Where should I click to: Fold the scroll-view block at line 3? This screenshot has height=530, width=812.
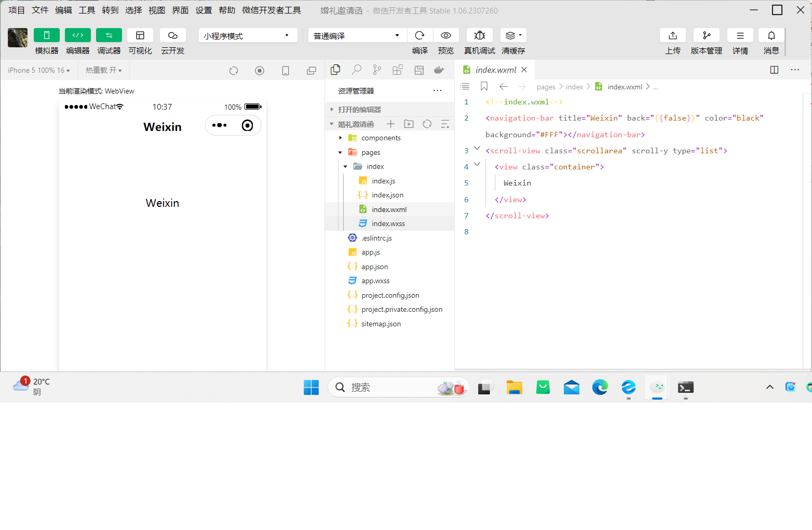point(477,149)
